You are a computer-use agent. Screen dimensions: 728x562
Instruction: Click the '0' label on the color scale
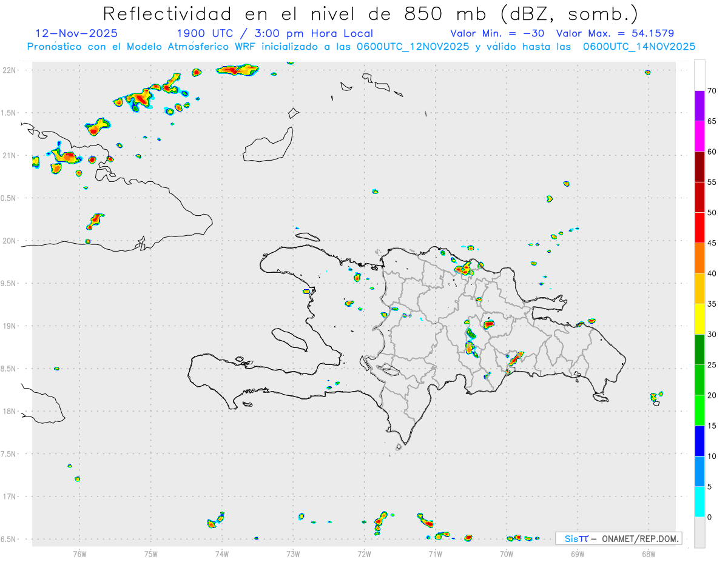pyautogui.click(x=710, y=517)
